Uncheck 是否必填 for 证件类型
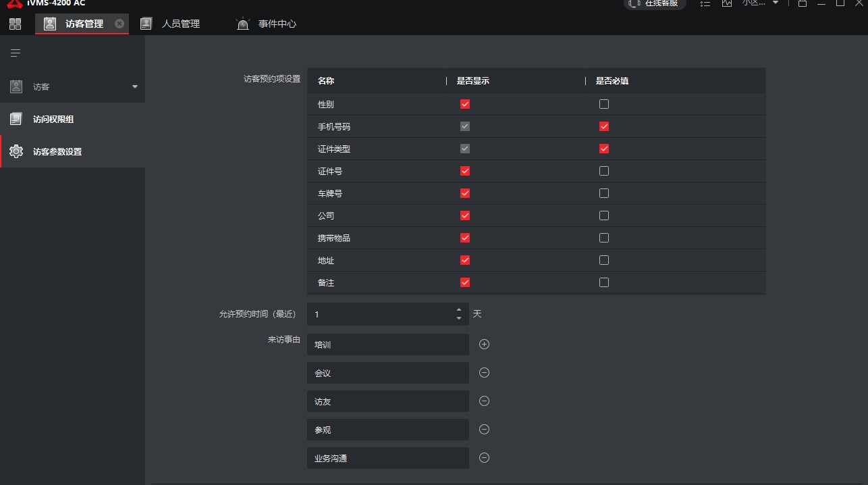This screenshot has height=485, width=868. point(604,149)
